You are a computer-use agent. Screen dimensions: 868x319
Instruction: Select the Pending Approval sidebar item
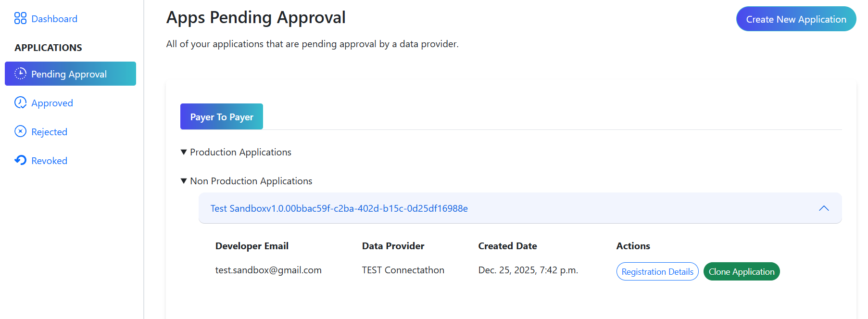click(x=69, y=74)
